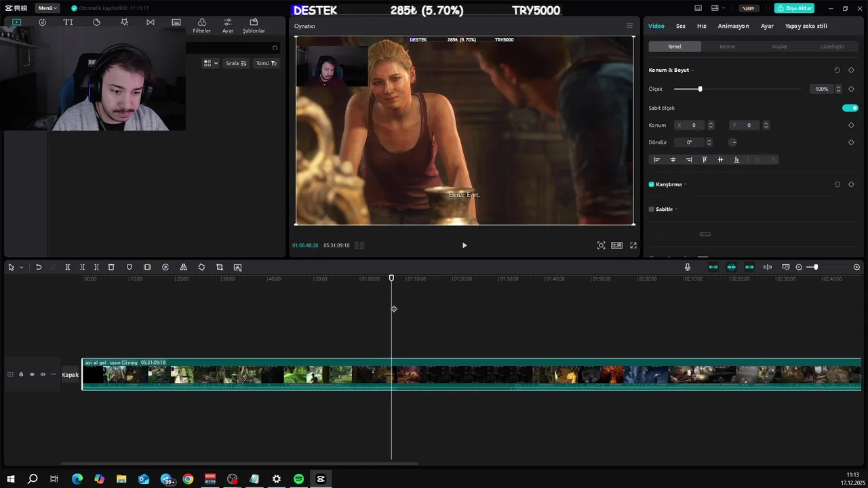868x488 pixels.
Task: Click the Kapak cover button
Action: (71, 375)
